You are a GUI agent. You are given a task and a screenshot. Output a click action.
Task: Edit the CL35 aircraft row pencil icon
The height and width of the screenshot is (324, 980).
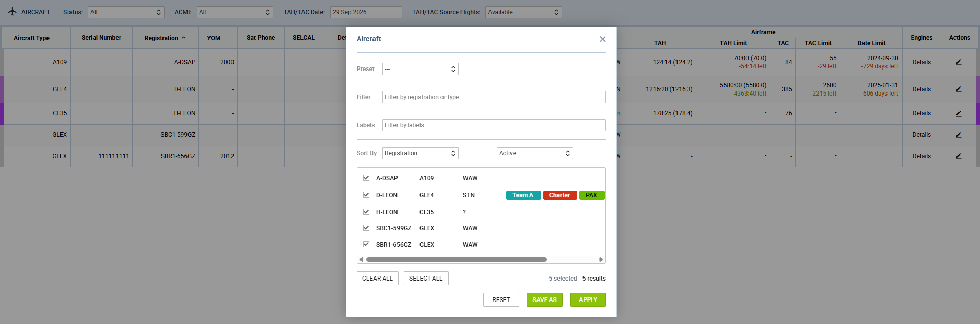tap(959, 113)
